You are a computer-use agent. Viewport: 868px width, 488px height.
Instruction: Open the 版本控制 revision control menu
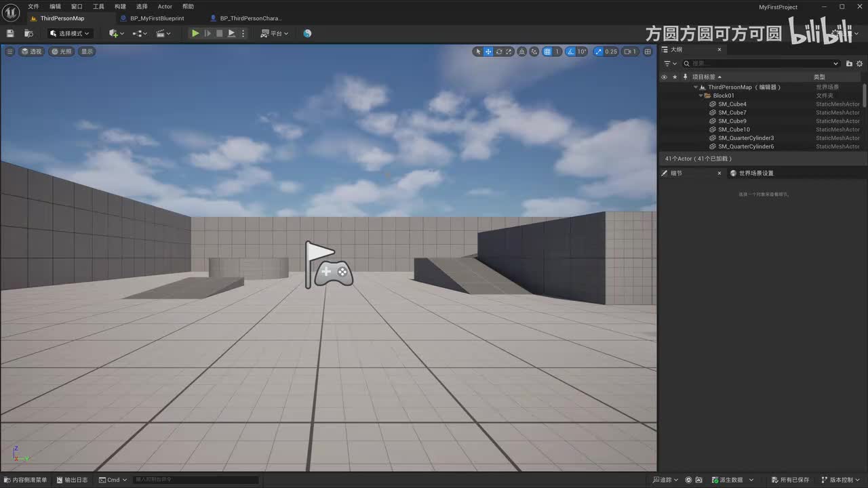pos(841,480)
